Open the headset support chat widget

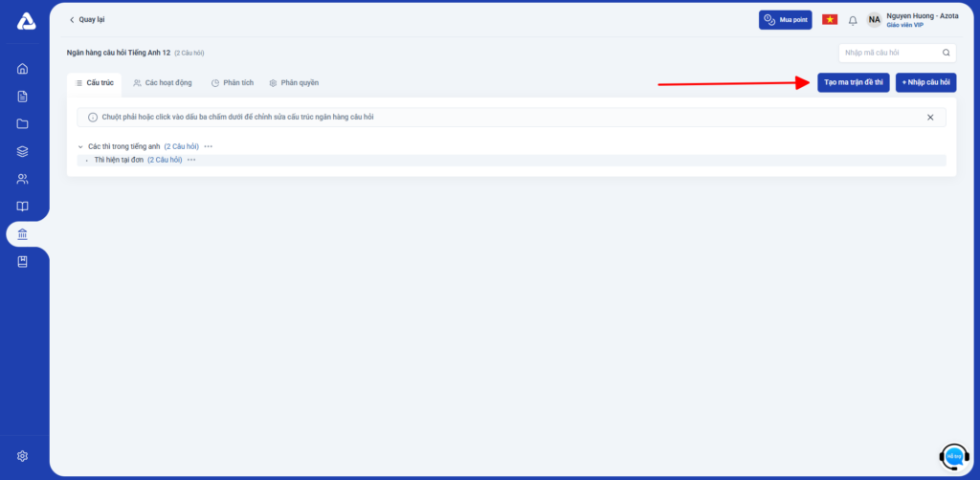click(954, 457)
